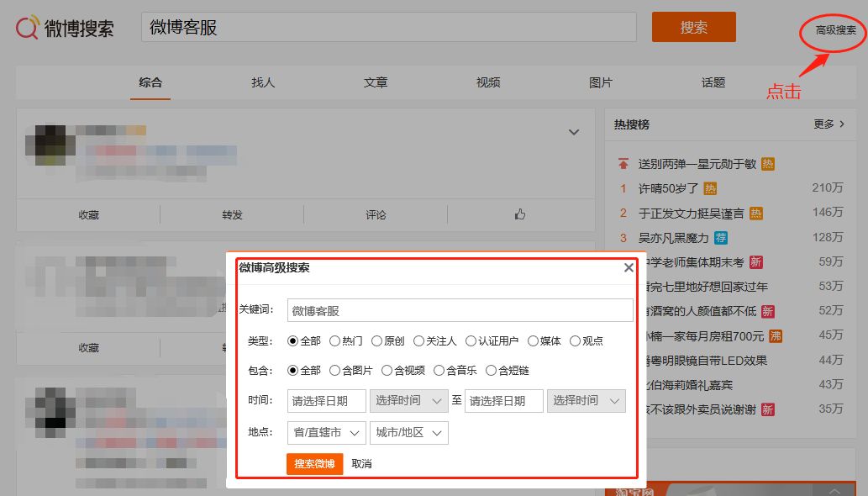Click 收藏 beside the 转发 button
868x496 pixels.
(88, 214)
